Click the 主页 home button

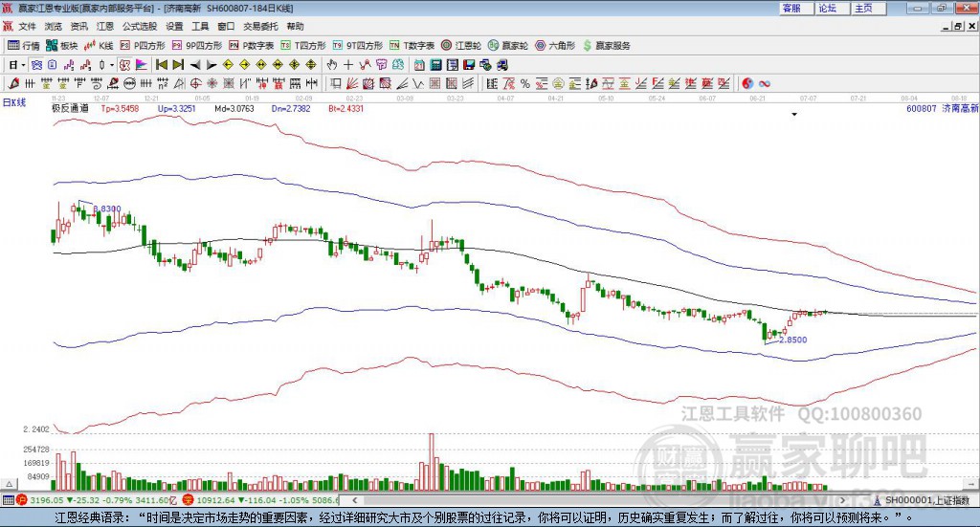coord(869,8)
